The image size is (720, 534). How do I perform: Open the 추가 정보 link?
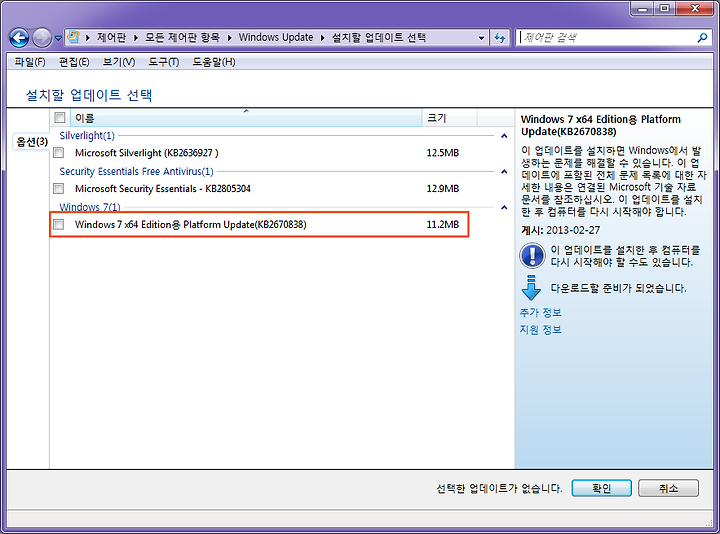tap(540, 312)
